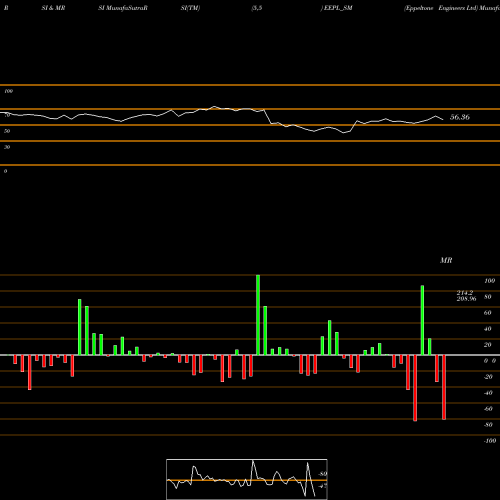
Task: Click the 30 label on RSI axis
Action: (x=7, y=147)
